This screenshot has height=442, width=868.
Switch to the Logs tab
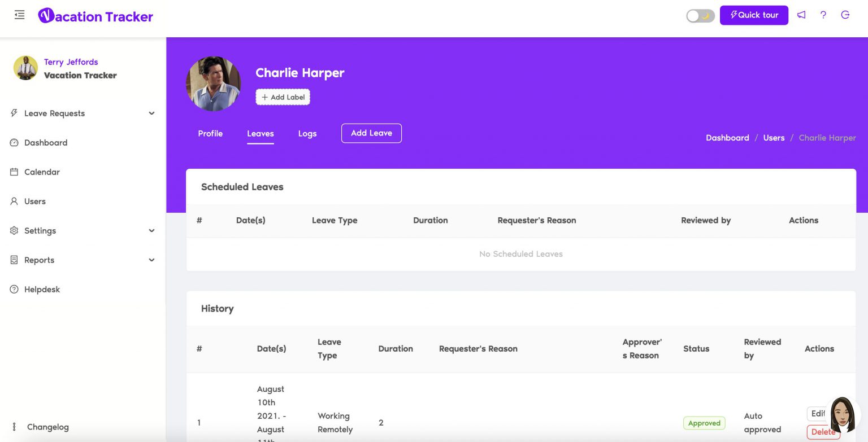point(307,134)
